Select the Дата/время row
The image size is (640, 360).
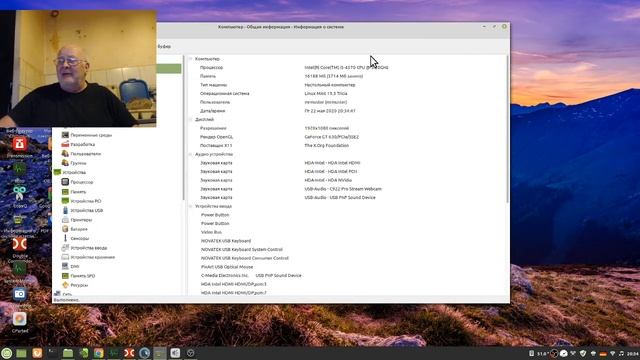click(x=347, y=111)
